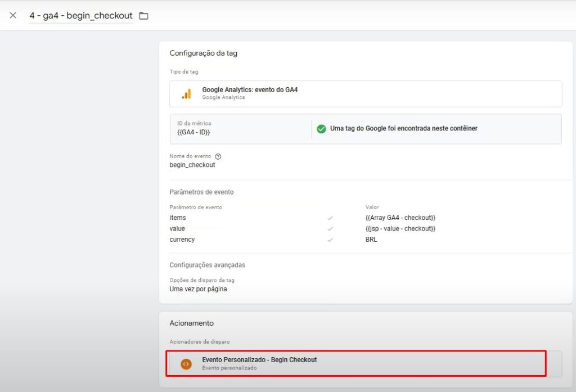Viewport: 576px width, 392px height.
Task: Click the Parâmetros de evento heading
Action: pyautogui.click(x=201, y=192)
